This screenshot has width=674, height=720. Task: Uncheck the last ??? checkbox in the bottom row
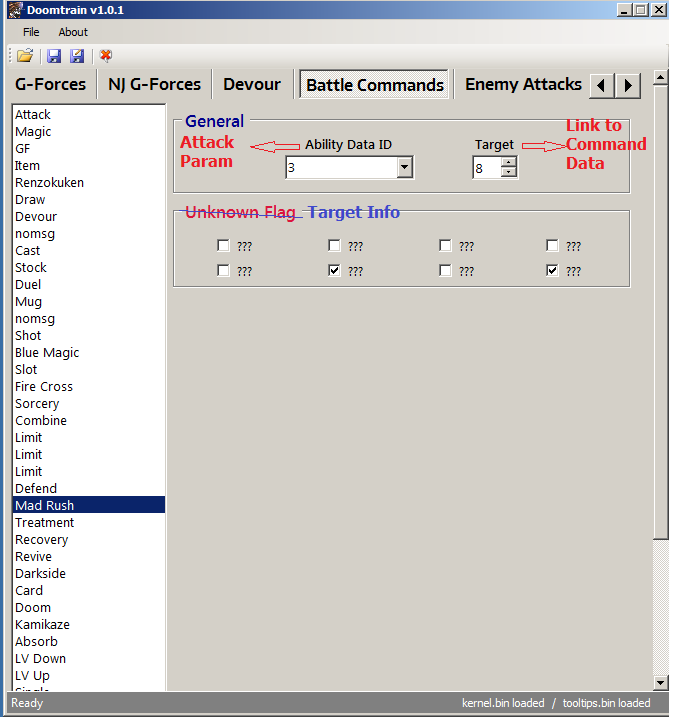tap(552, 270)
